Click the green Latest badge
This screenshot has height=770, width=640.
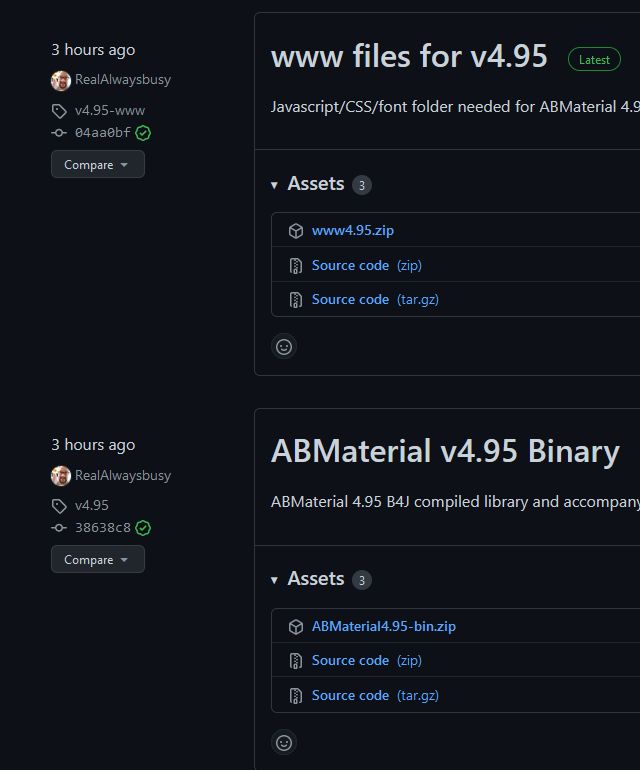click(x=594, y=59)
